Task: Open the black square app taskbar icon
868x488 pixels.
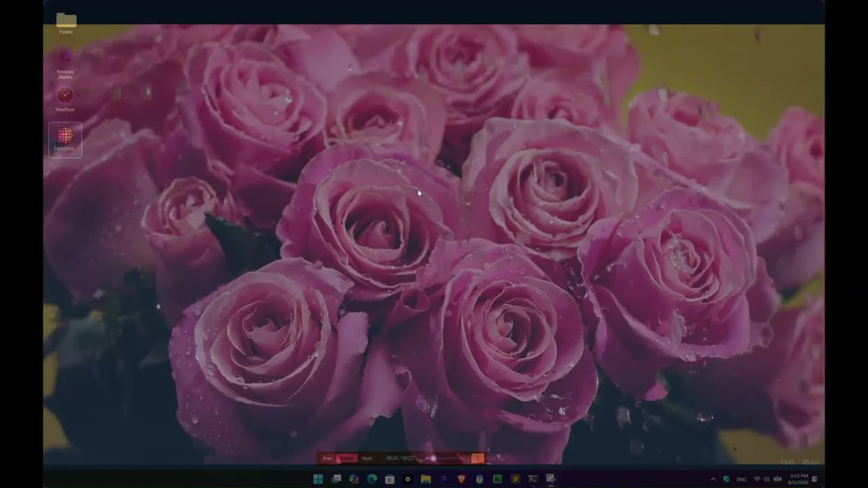Action: click(408, 479)
